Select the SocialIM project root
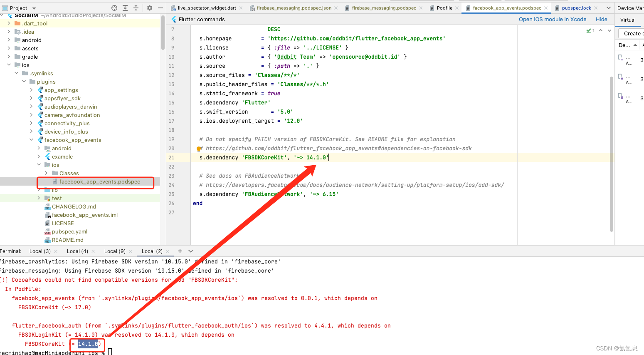The width and height of the screenshot is (644, 355). click(x=26, y=15)
